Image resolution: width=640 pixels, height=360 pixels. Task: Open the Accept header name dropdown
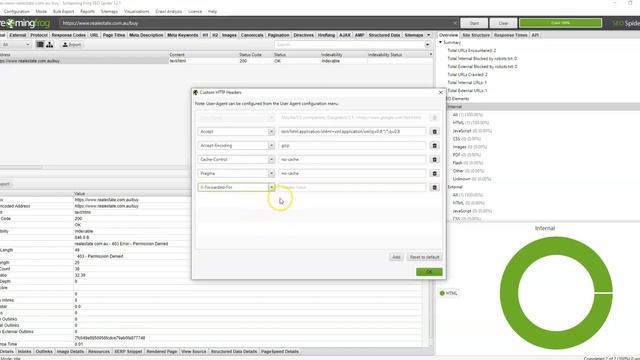point(271,131)
